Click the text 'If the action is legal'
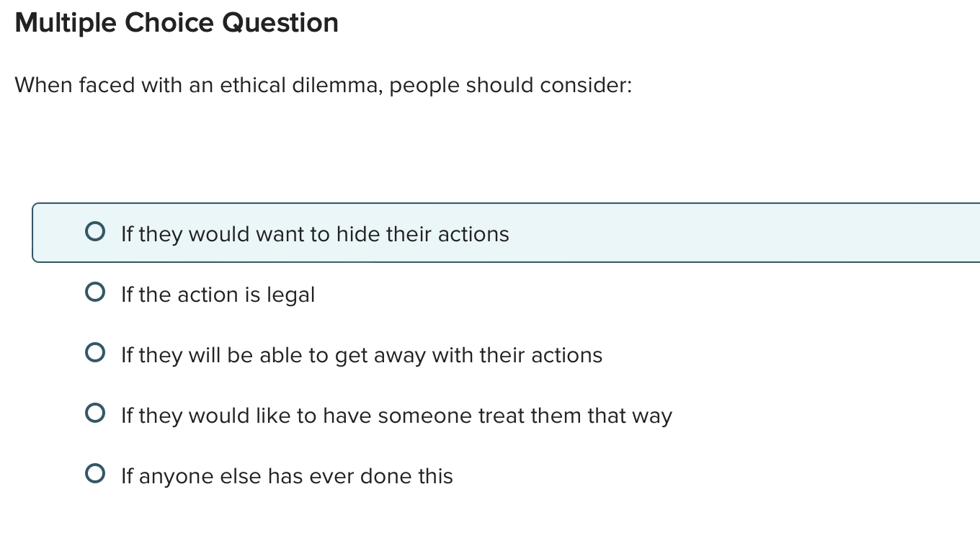Viewport: 980px width, 533px height. click(218, 295)
